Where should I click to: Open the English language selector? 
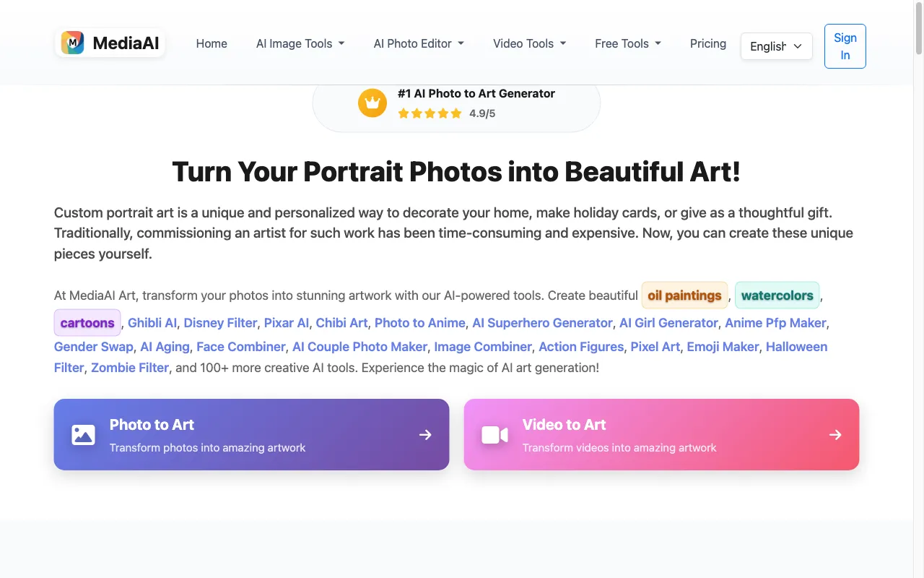click(x=776, y=46)
